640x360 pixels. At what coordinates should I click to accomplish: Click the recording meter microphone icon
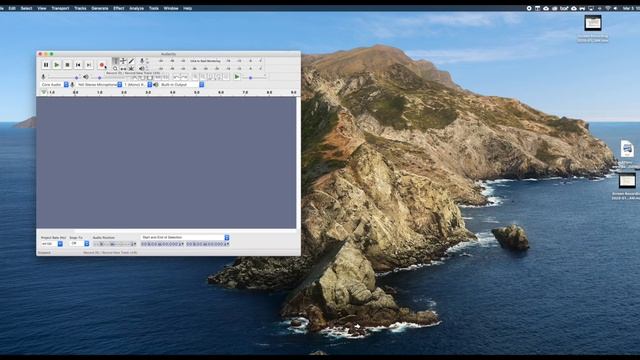click(142, 61)
